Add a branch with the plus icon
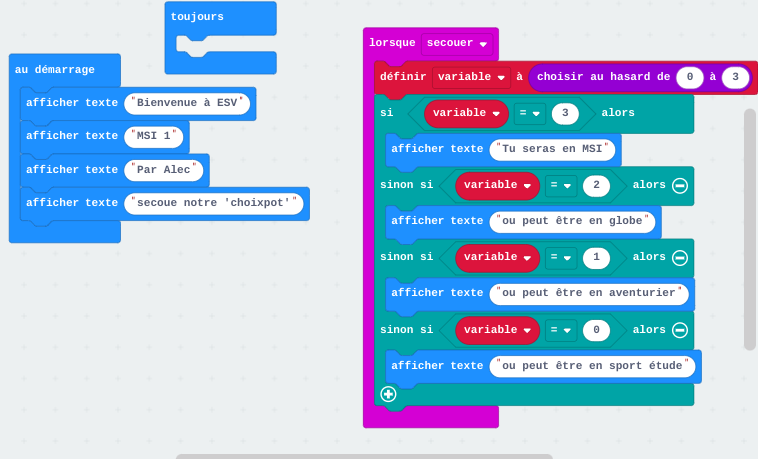This screenshot has width=758, height=459. [388, 394]
